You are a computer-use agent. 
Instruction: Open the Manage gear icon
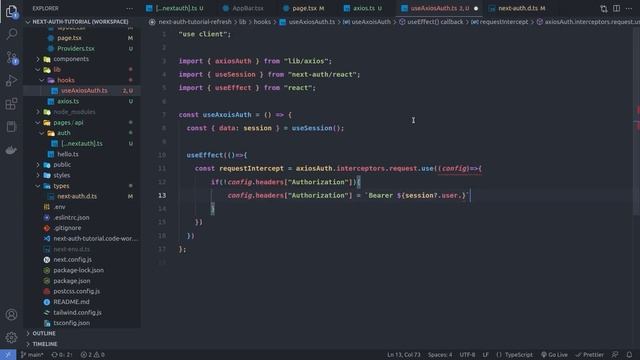tap(11, 337)
